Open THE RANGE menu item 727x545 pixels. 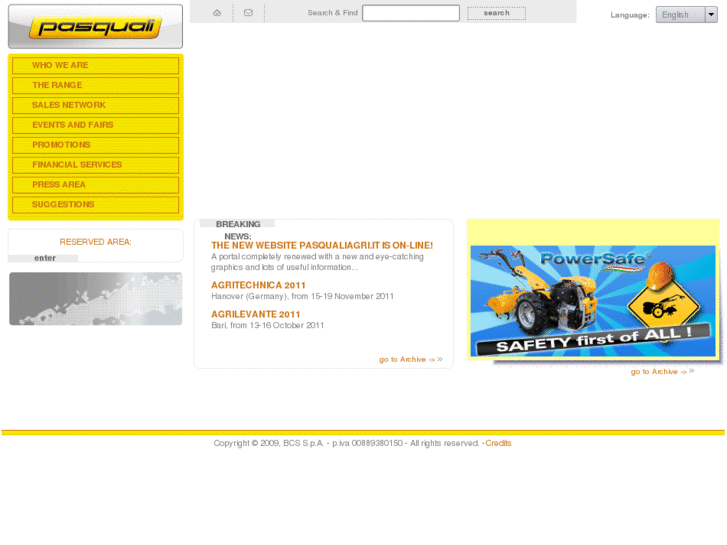tap(96, 85)
